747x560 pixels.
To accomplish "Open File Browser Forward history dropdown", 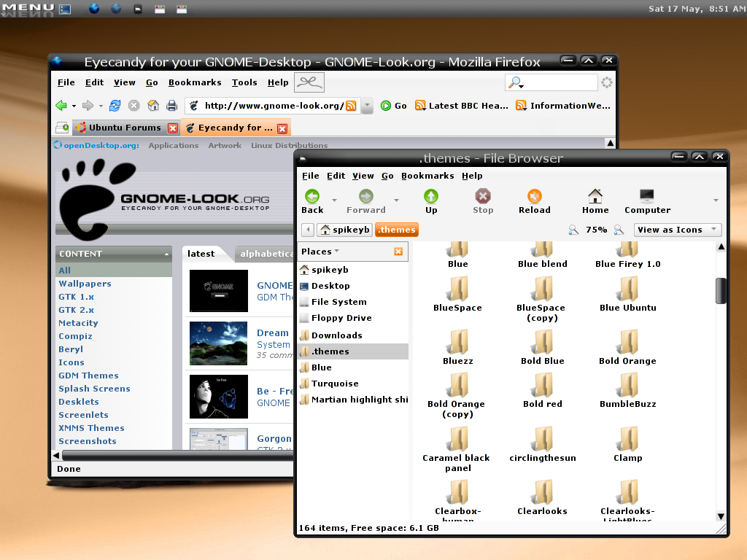I will 396,200.
